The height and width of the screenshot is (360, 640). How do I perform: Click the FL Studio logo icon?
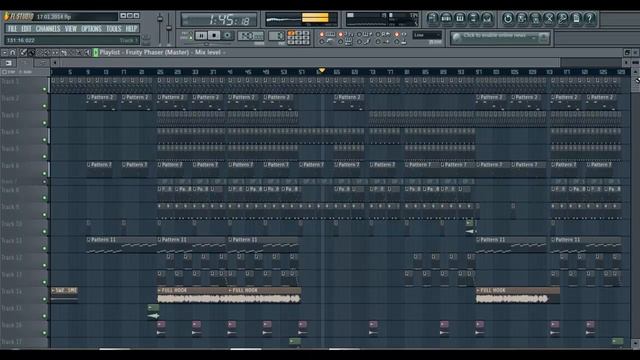click(7, 16)
